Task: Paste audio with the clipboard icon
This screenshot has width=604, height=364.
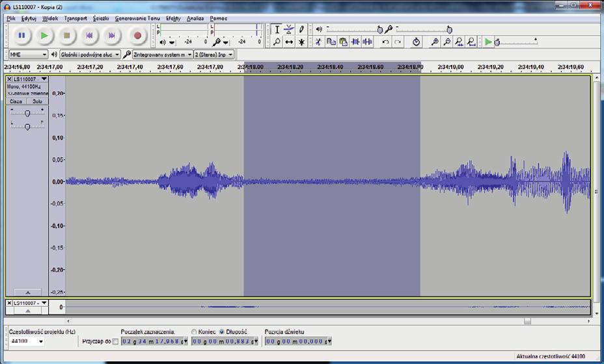Action: pyautogui.click(x=343, y=42)
